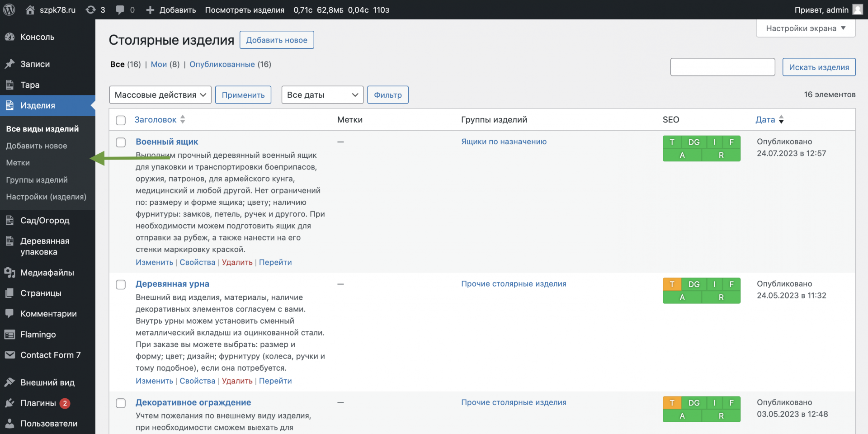Check the Деревянная урна row checkbox
This screenshot has height=434, width=868.
tap(121, 284)
